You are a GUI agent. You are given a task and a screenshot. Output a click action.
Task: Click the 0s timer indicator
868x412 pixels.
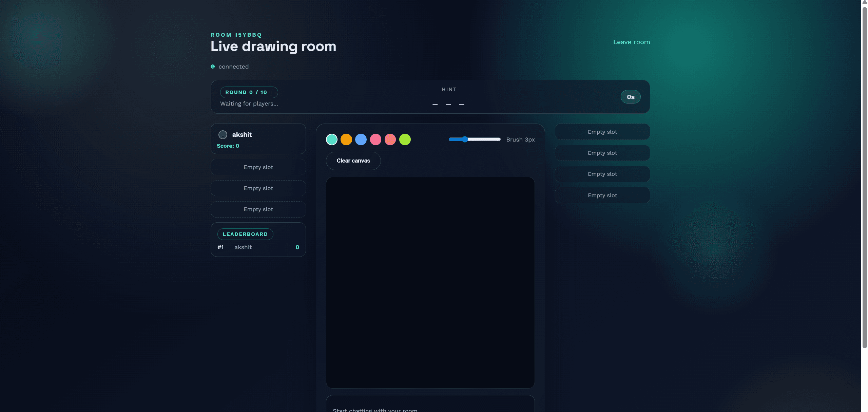pyautogui.click(x=630, y=97)
